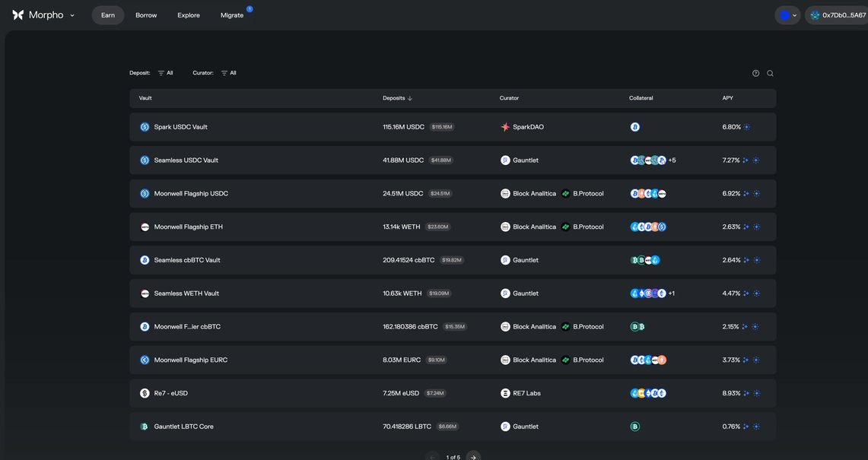Image resolution: width=868 pixels, height=460 pixels.
Task: Switch to the Borrow tab
Action: tap(146, 15)
